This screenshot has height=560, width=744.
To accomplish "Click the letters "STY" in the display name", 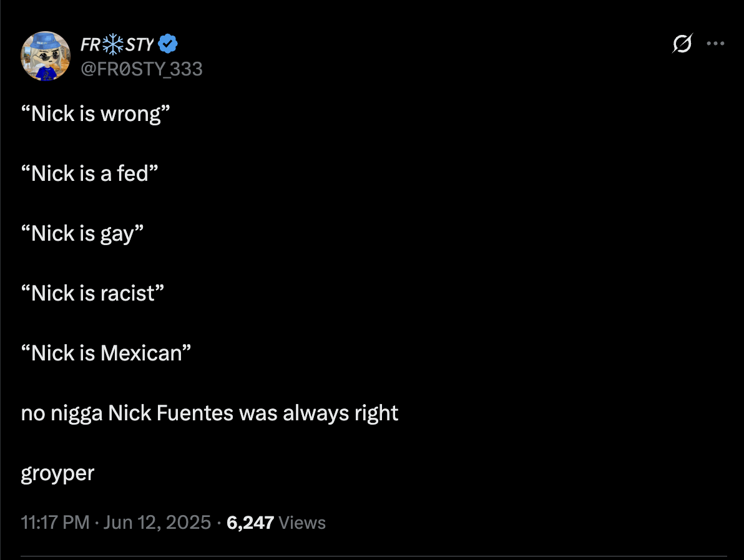I will click(x=140, y=44).
